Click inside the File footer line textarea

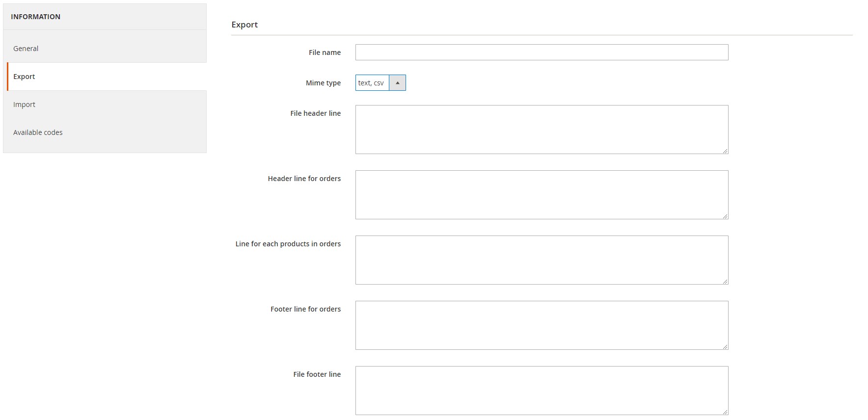(x=542, y=391)
